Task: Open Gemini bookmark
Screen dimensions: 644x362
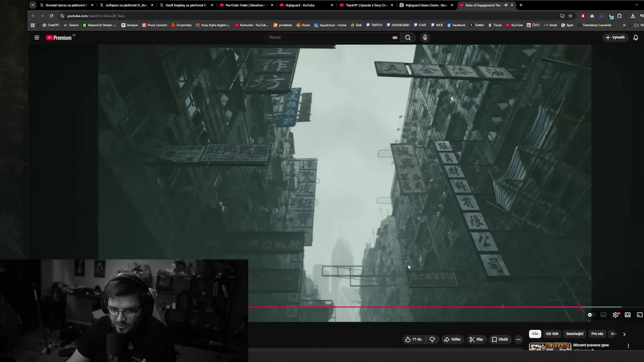Action: click(x=71, y=25)
